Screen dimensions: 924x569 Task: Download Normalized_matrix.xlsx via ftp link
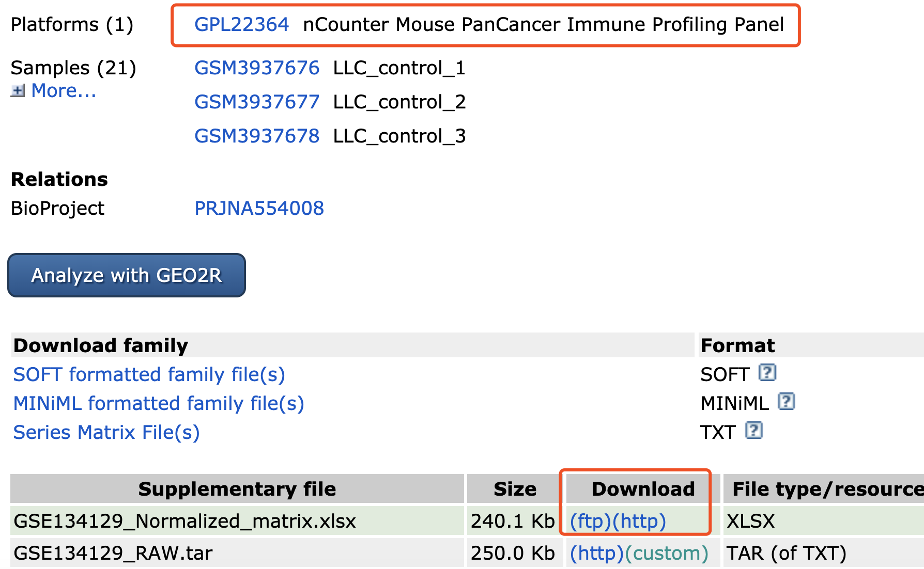pyautogui.click(x=591, y=521)
